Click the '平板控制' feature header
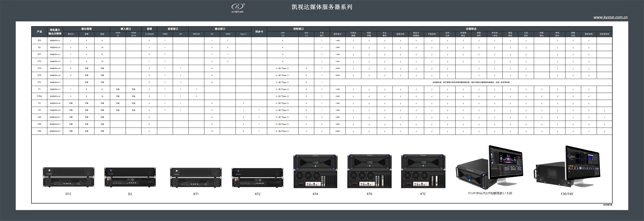 [x=432, y=34]
